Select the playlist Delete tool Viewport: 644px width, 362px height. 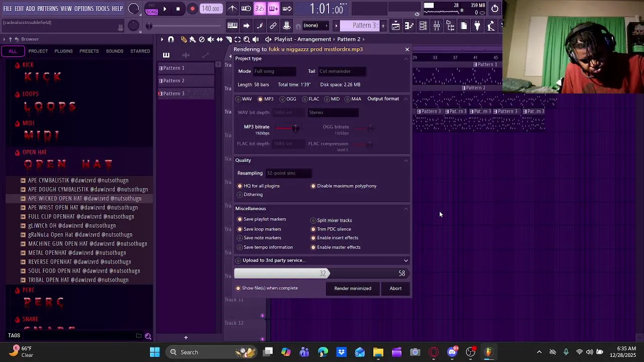(x=202, y=39)
